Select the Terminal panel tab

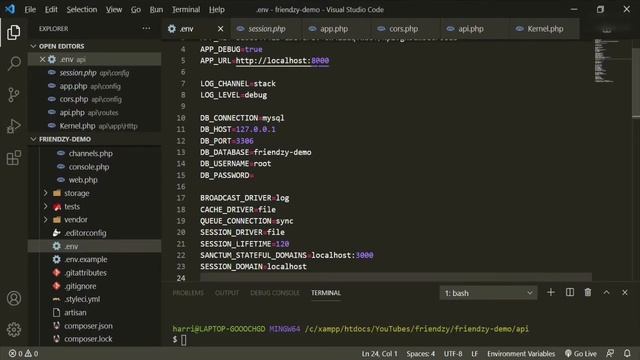pyautogui.click(x=326, y=293)
